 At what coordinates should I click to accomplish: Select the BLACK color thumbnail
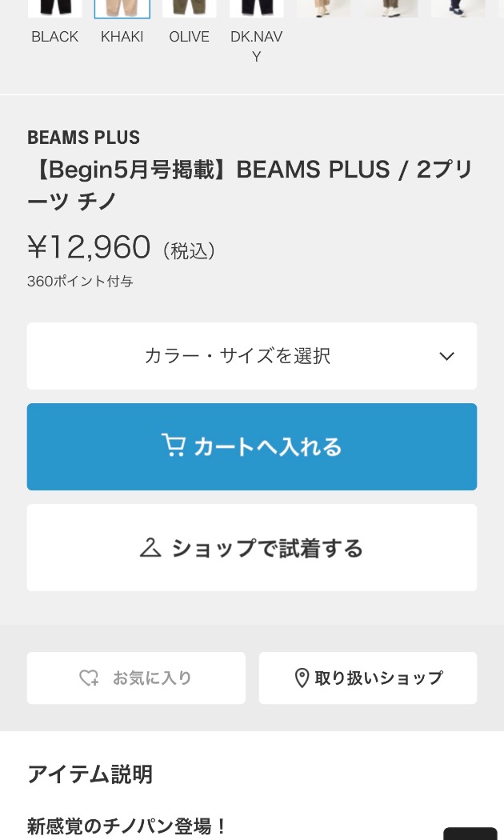coord(54,9)
